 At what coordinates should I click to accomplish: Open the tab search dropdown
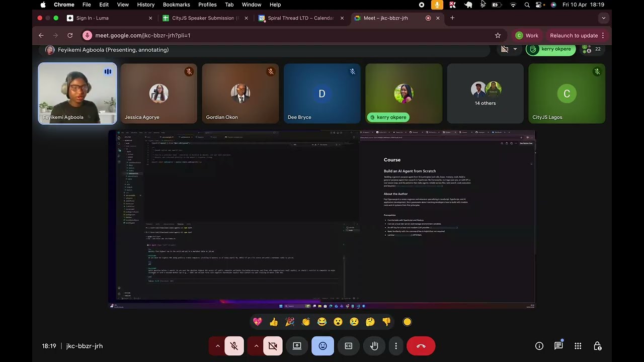pyautogui.click(x=604, y=18)
